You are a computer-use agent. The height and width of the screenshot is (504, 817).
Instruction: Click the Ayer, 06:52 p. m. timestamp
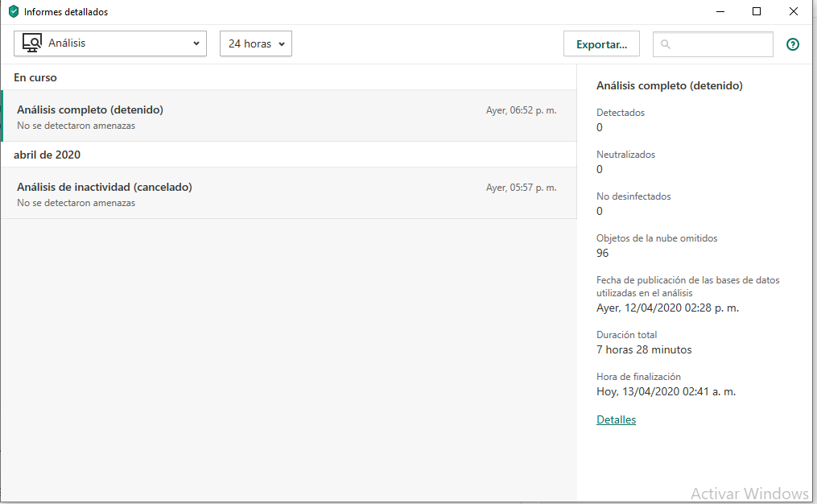pos(521,110)
